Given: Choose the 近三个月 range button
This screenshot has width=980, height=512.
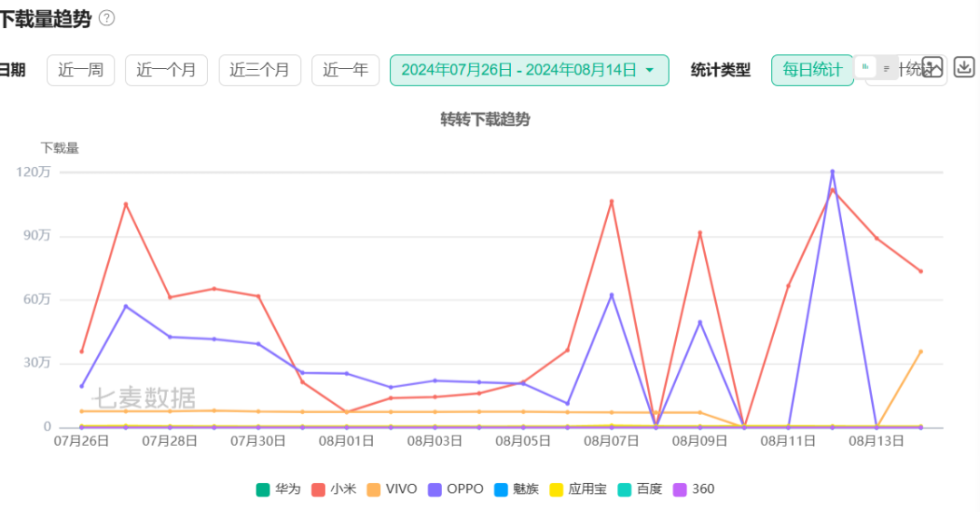Looking at the screenshot, I should coord(260,70).
